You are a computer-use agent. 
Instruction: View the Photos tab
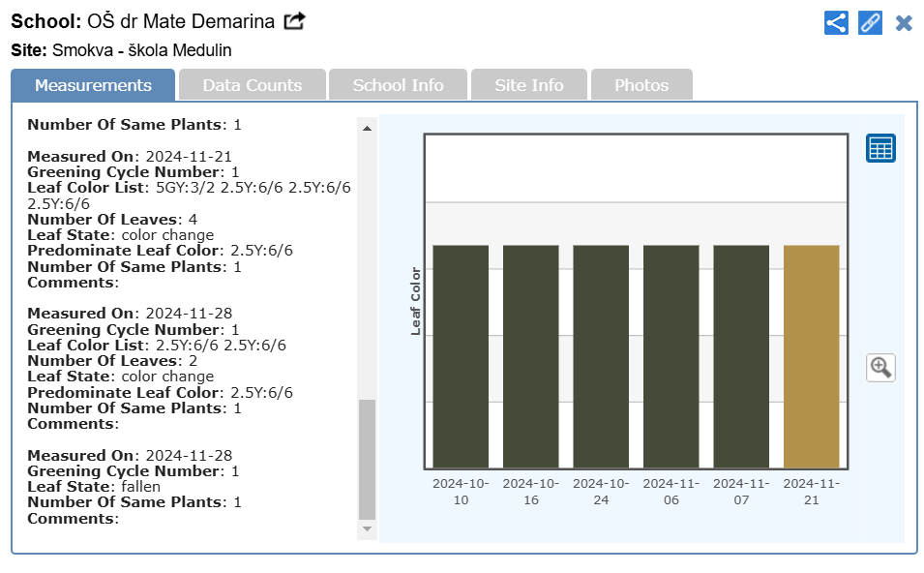[x=641, y=85]
